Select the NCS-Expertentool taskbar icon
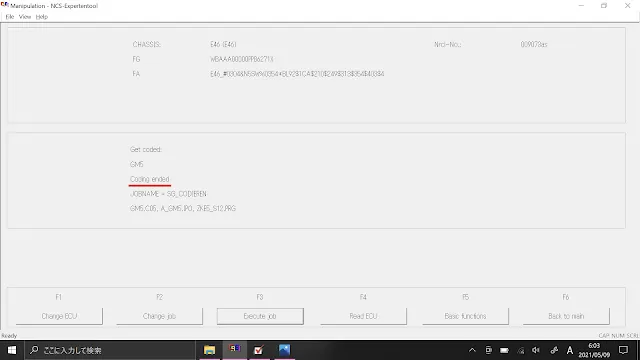This screenshot has height=360, width=640. pyautogui.click(x=235, y=350)
